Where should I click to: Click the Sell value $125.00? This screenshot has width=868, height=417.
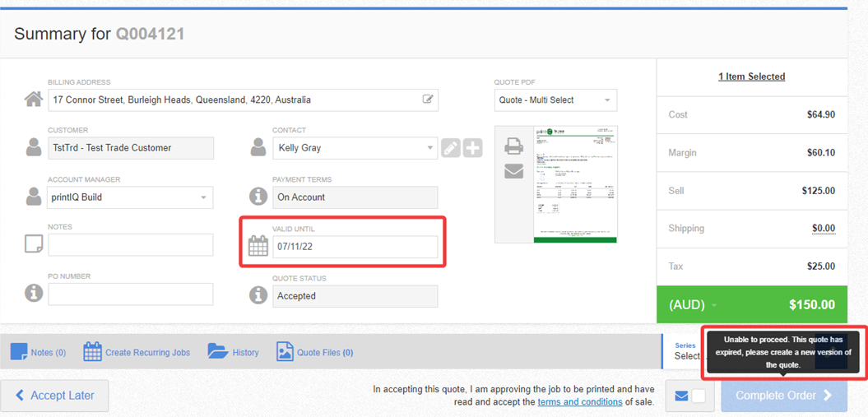(x=819, y=191)
